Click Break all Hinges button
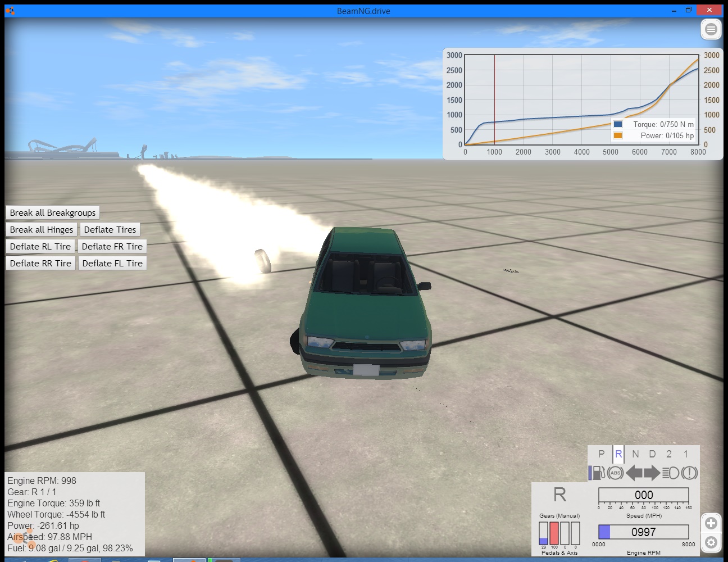 (42, 229)
